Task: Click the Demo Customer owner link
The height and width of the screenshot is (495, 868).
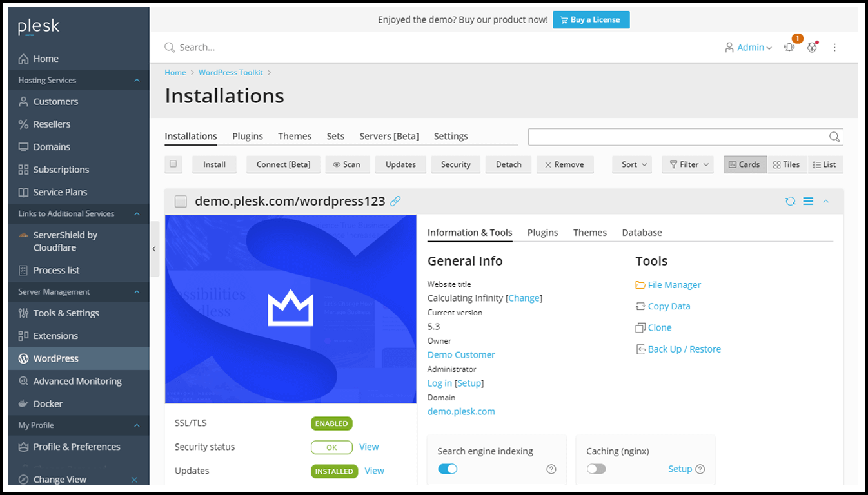Action: point(461,355)
